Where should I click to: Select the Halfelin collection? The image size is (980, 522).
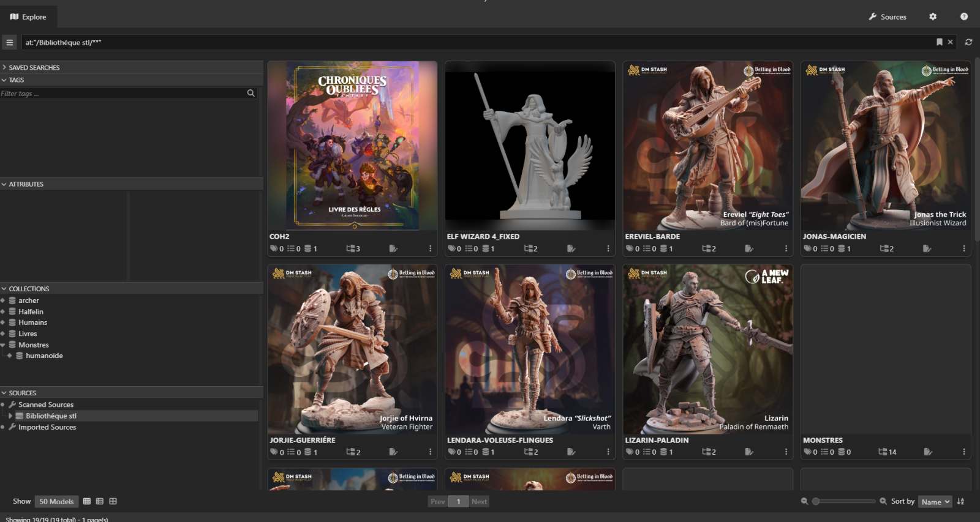31,311
